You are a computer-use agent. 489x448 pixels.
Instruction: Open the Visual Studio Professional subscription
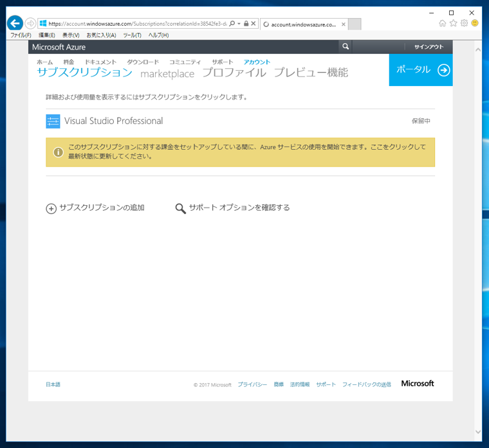click(113, 121)
